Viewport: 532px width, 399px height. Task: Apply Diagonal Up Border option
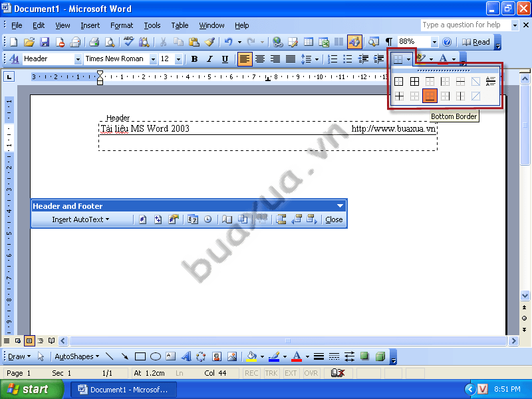click(475, 96)
